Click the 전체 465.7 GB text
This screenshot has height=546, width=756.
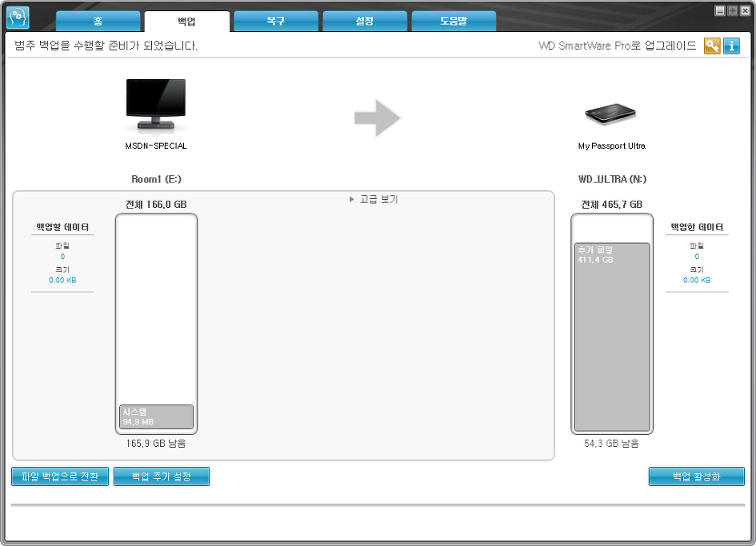click(612, 205)
